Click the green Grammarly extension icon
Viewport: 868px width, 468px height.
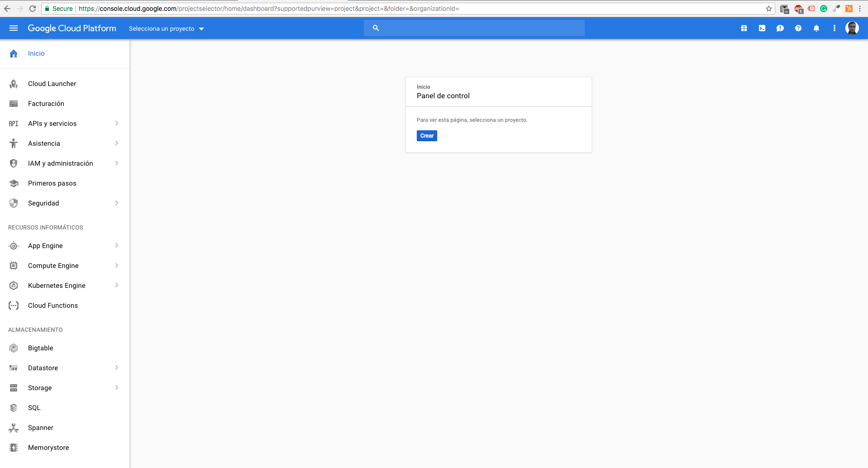tap(824, 9)
